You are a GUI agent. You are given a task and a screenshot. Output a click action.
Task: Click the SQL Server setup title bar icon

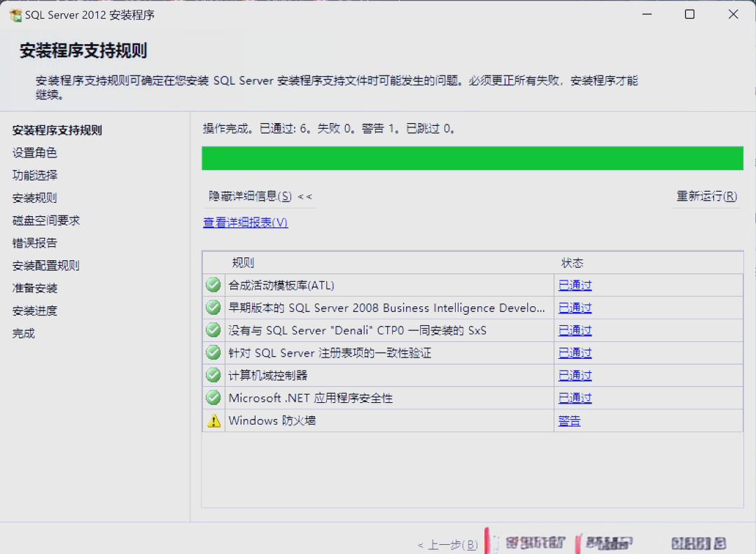[16, 15]
